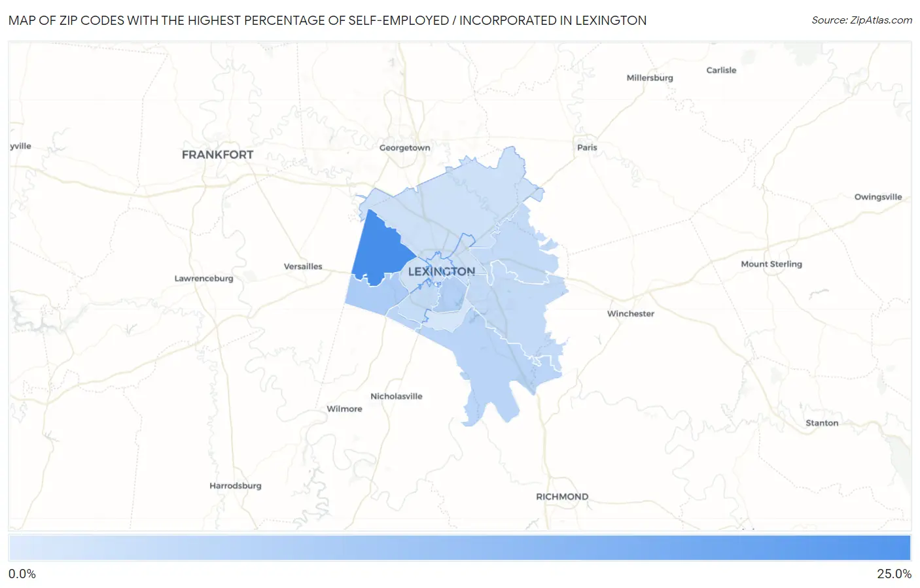
Task: Click the LEXINGTON city label
Action: (442, 271)
